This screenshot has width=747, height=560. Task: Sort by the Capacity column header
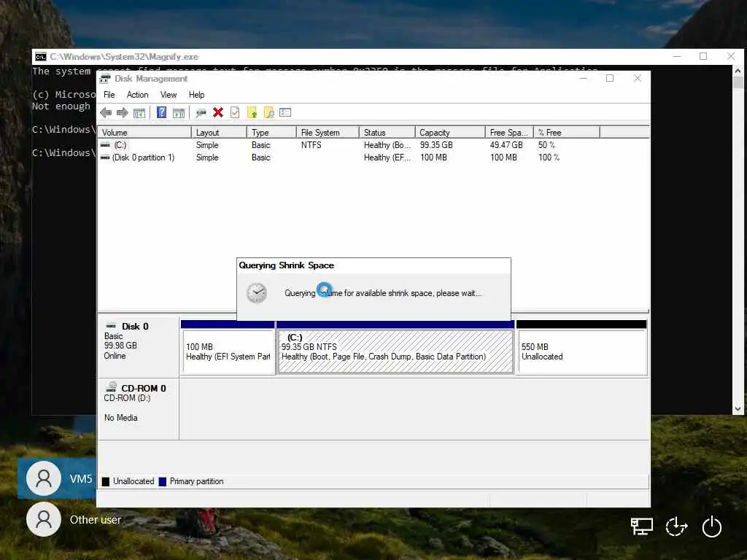449,133
